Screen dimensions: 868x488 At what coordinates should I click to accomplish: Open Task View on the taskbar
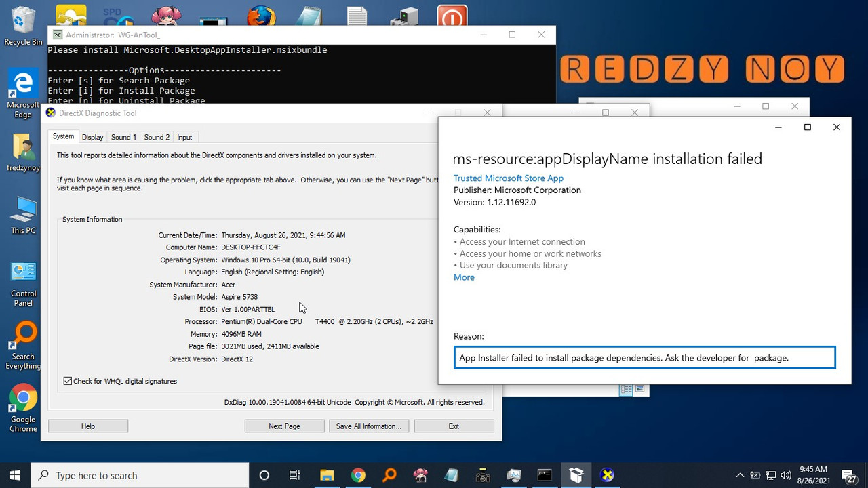click(x=295, y=475)
